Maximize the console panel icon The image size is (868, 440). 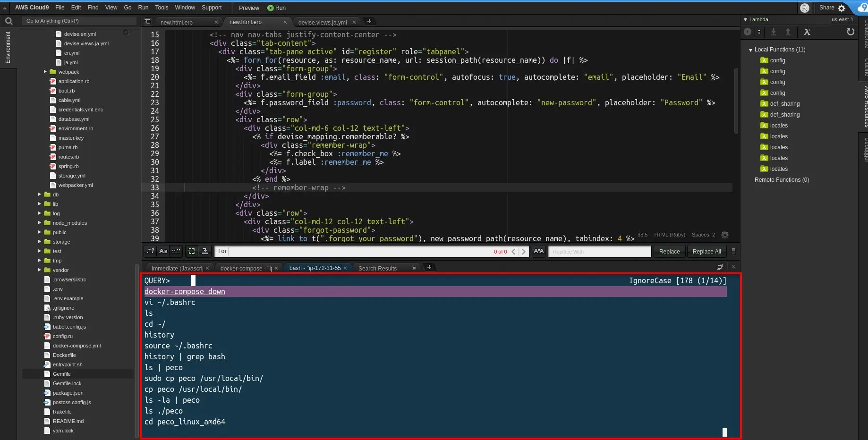720,267
